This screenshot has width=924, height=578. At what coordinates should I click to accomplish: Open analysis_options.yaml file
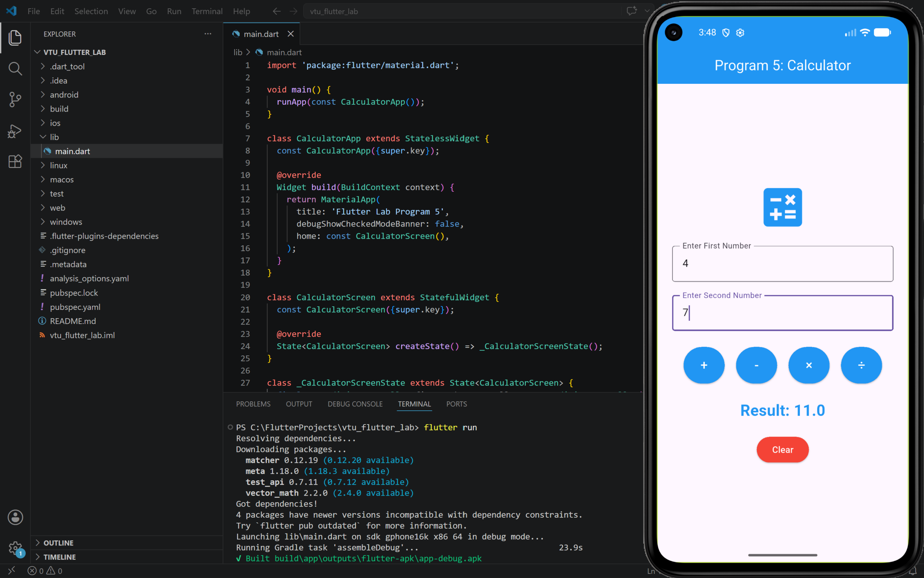[127, 278]
